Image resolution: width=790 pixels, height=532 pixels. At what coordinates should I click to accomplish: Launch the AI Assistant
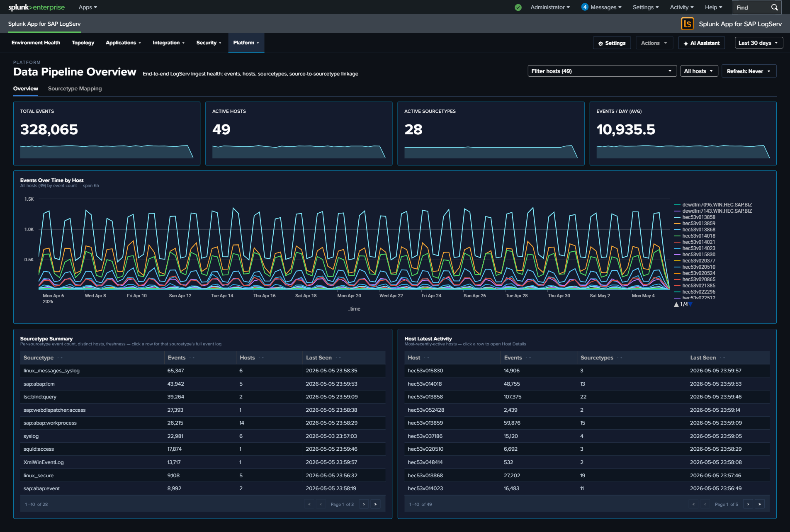coord(702,43)
